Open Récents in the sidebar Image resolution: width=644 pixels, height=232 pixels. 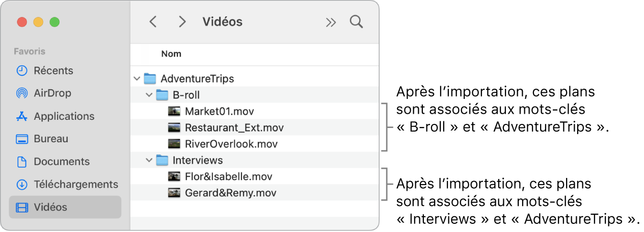pyautogui.click(x=53, y=70)
